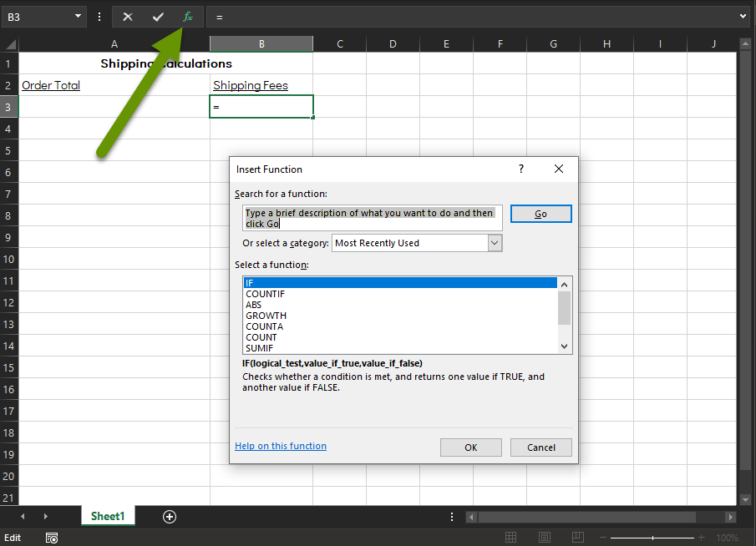Viewport: 756px width, 546px height.
Task: Click the function description search field
Action: click(372, 217)
